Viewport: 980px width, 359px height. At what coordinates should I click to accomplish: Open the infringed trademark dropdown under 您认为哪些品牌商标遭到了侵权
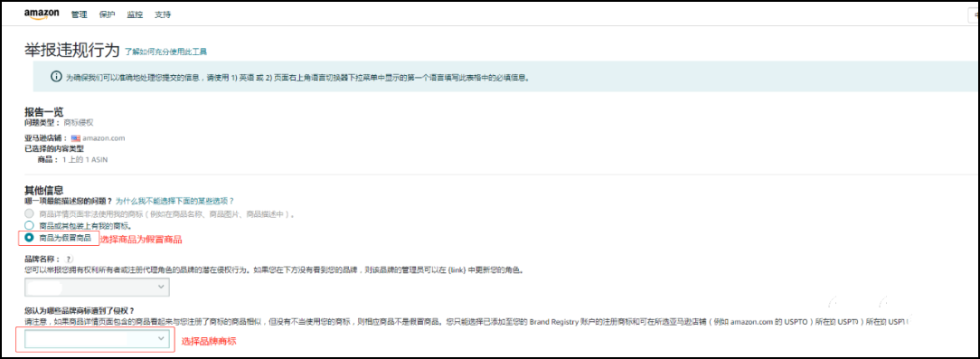click(97, 339)
